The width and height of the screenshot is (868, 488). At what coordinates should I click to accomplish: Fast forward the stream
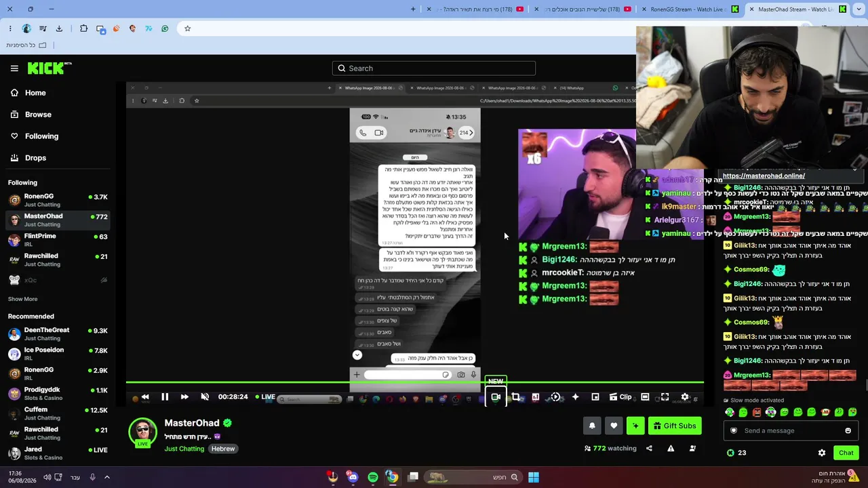[184, 397]
